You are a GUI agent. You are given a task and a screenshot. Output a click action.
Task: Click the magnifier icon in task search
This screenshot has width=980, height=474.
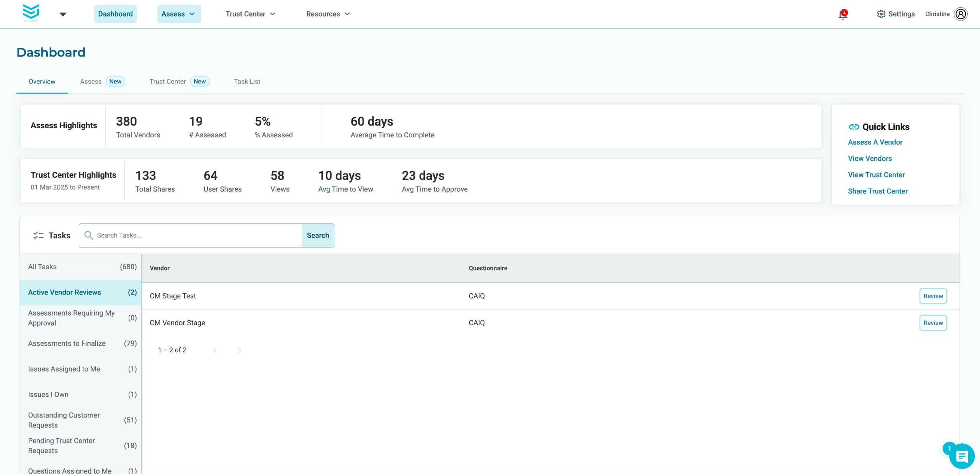(88, 235)
